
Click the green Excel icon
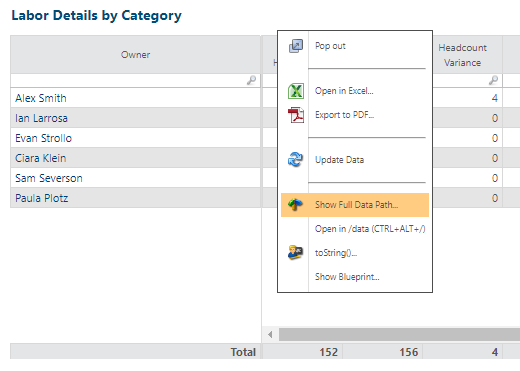tap(296, 91)
